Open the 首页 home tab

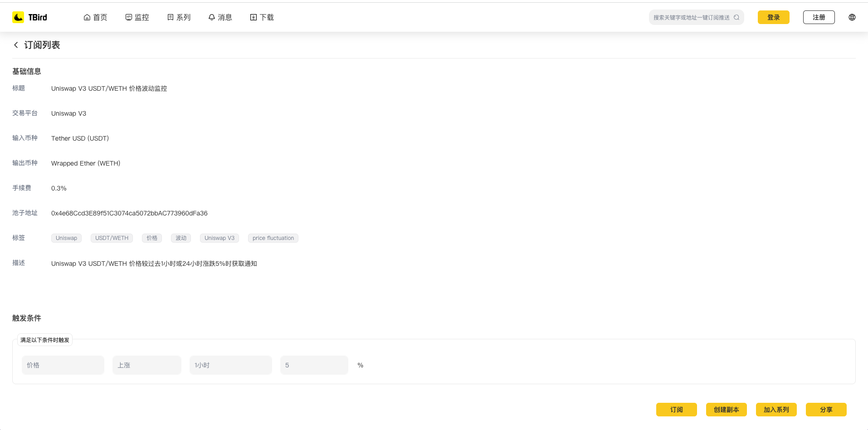[95, 17]
